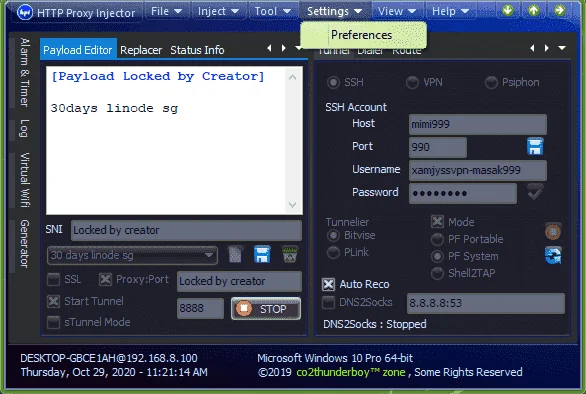Viewport: 586px width, 394px height.
Task: Click the blue refresh icon beside PF System
Action: (553, 255)
